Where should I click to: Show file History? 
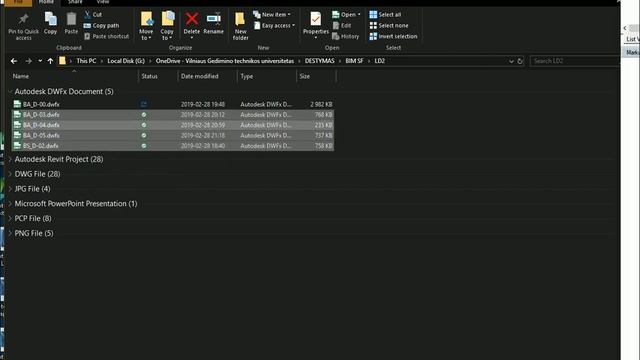pos(346,36)
